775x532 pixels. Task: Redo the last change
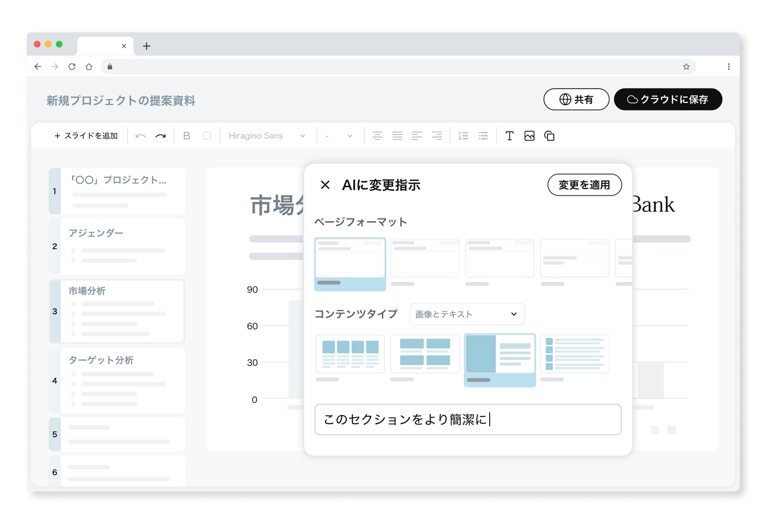160,136
